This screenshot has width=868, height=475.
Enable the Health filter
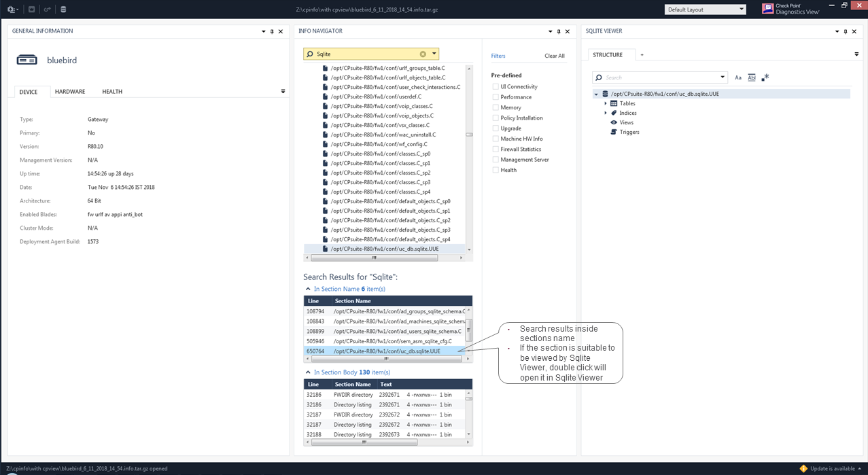pos(496,170)
